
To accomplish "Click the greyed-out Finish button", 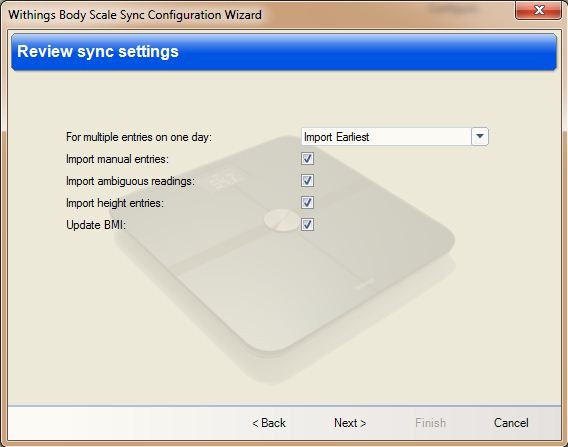I will [430, 423].
